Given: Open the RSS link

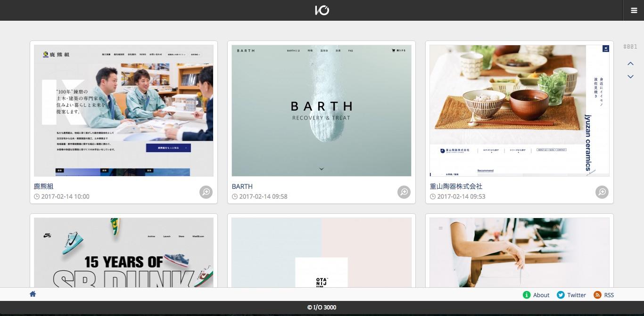Looking at the screenshot, I should click(609, 295).
